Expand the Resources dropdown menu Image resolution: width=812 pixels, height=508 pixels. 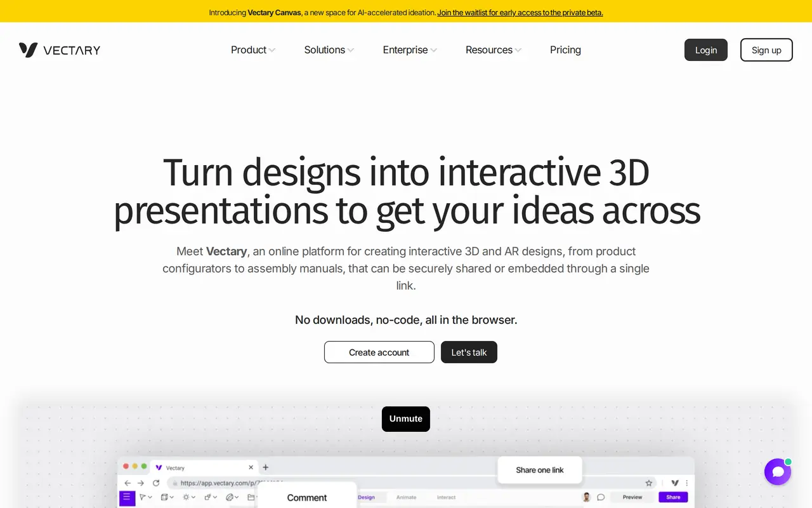click(494, 50)
